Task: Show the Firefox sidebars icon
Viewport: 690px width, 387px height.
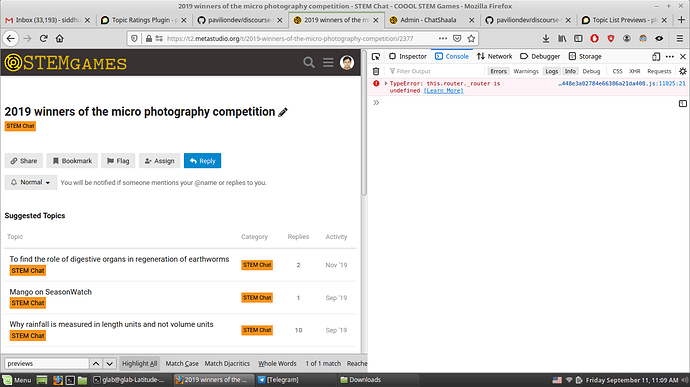Action: [578, 39]
